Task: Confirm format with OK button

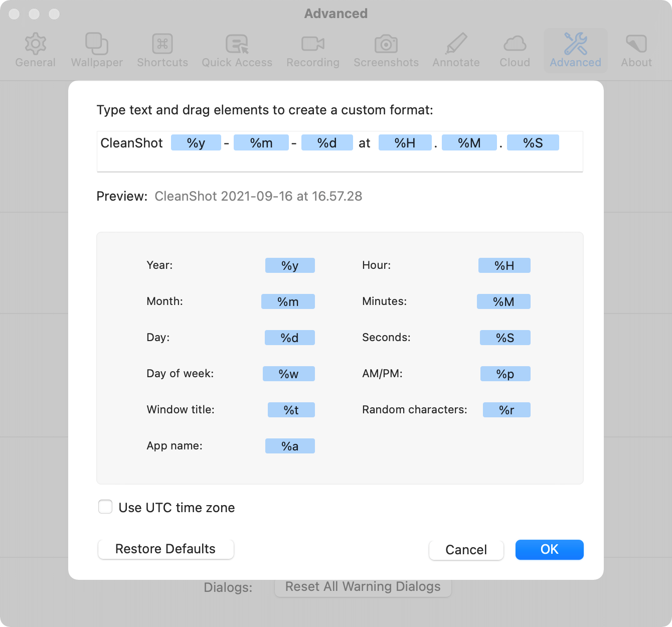Action: coord(549,549)
